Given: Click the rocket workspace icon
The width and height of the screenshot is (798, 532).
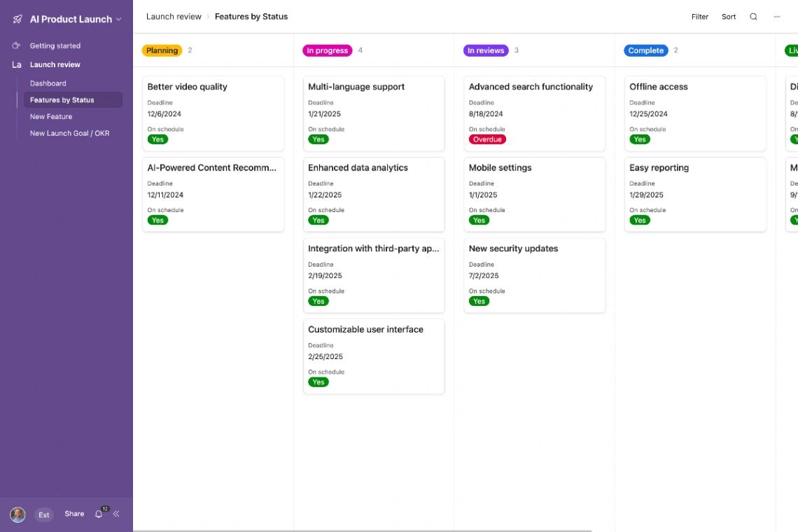Looking at the screenshot, I should (17, 19).
